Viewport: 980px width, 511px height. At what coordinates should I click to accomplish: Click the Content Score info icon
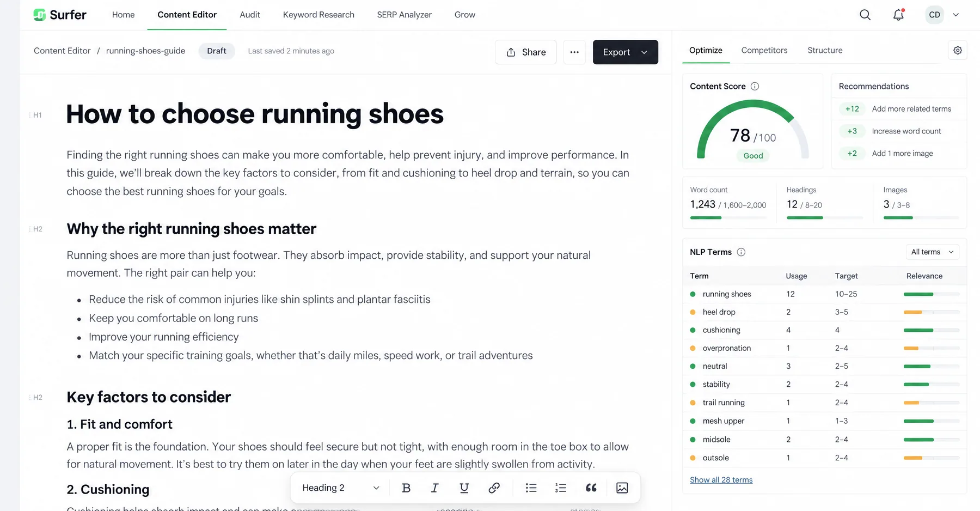click(x=755, y=86)
